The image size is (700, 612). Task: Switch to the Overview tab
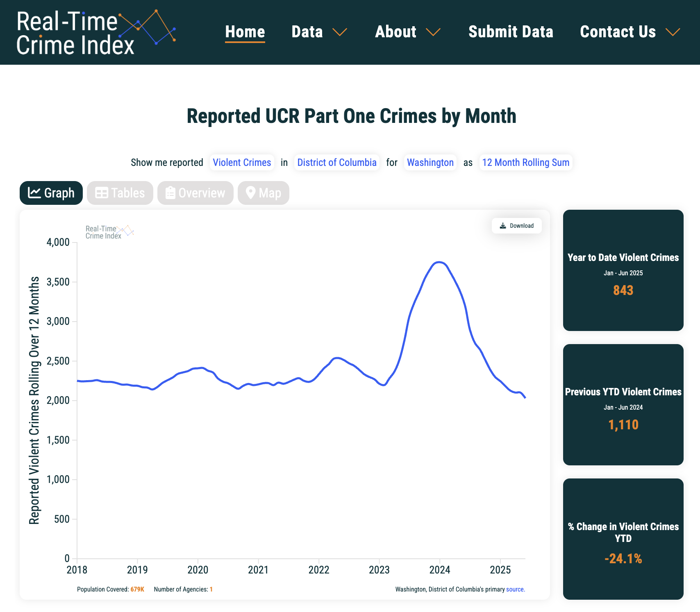click(195, 193)
